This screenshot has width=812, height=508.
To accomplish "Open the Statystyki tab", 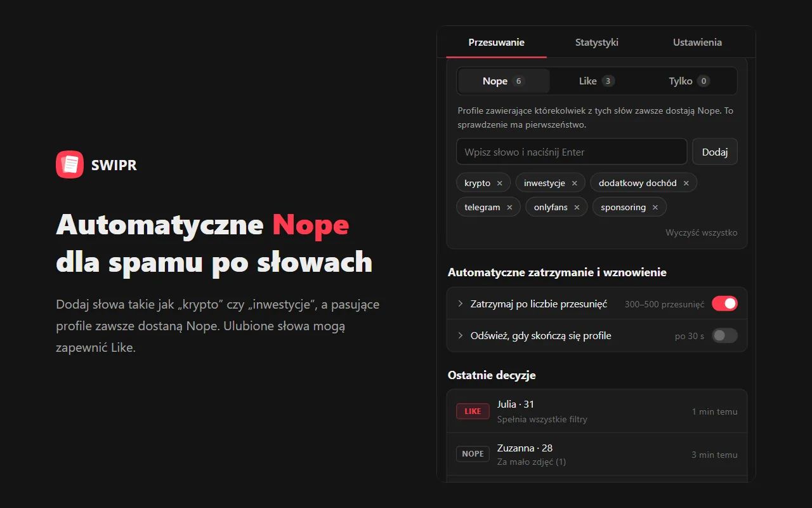I will [596, 43].
